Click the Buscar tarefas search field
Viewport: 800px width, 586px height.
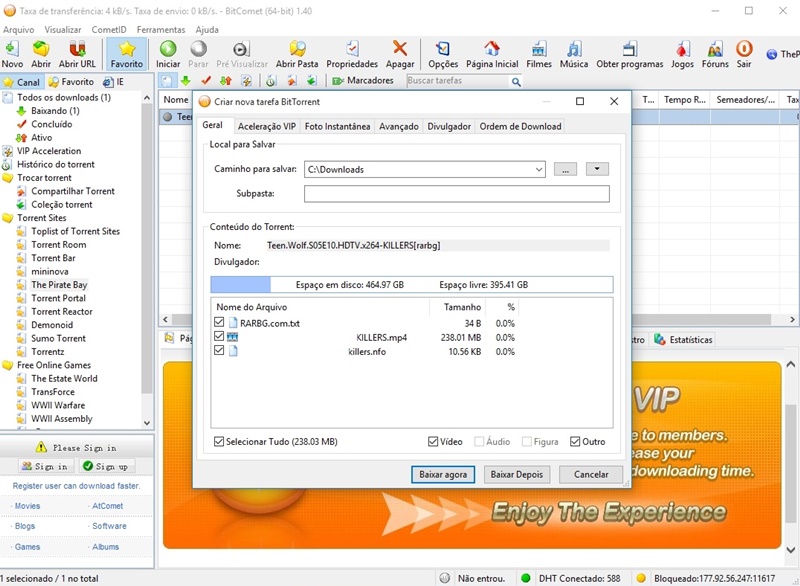click(458, 81)
